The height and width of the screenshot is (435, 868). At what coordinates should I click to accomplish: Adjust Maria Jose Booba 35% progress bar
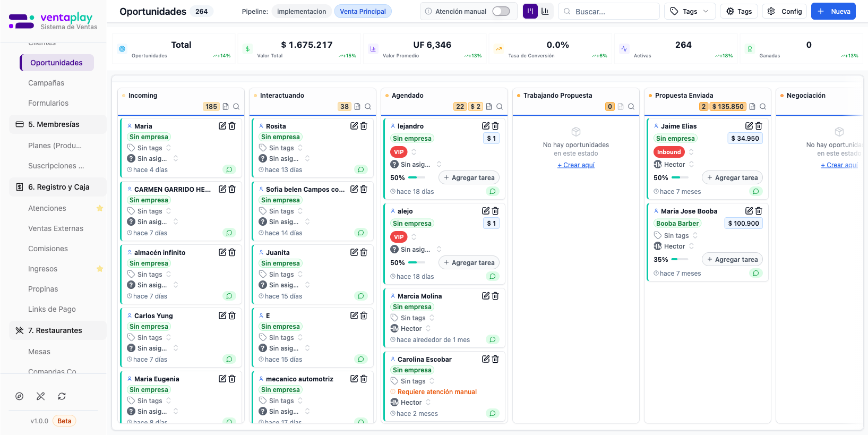click(x=680, y=259)
